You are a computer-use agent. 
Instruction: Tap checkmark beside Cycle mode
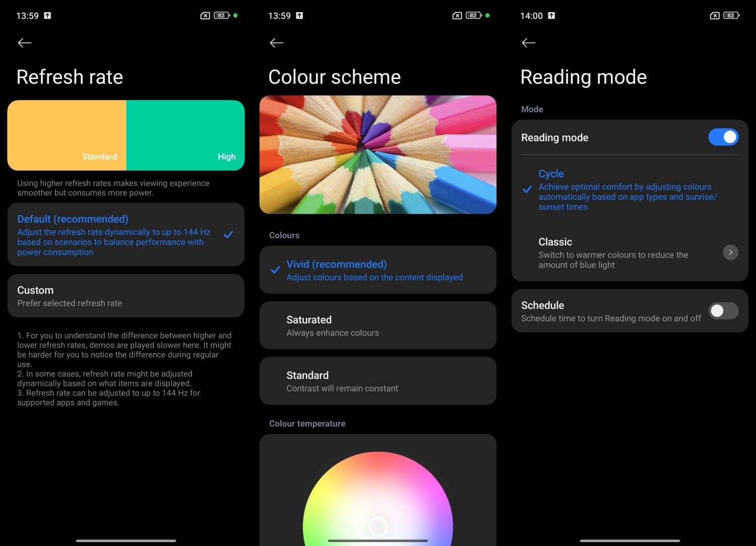point(527,190)
